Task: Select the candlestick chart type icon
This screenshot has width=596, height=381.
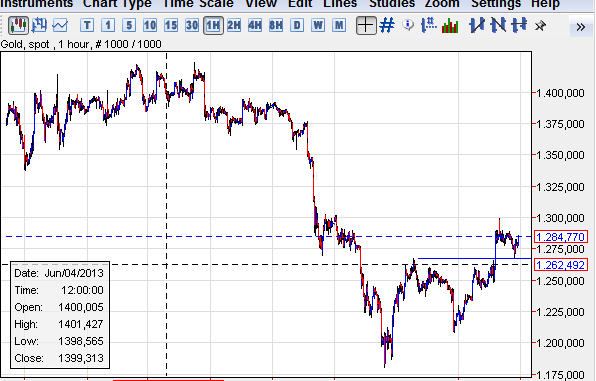Action: (18, 25)
